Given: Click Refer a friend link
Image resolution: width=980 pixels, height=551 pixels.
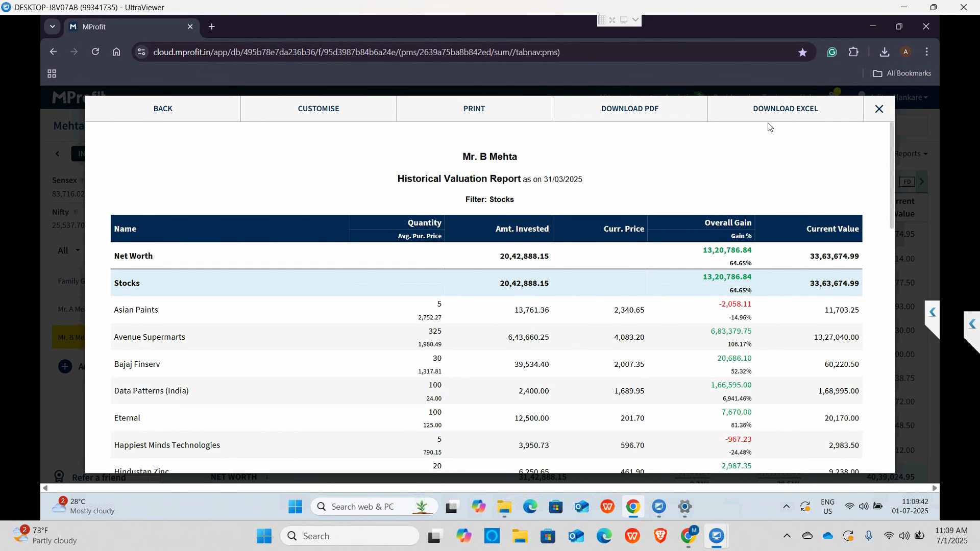Looking at the screenshot, I should (99, 478).
